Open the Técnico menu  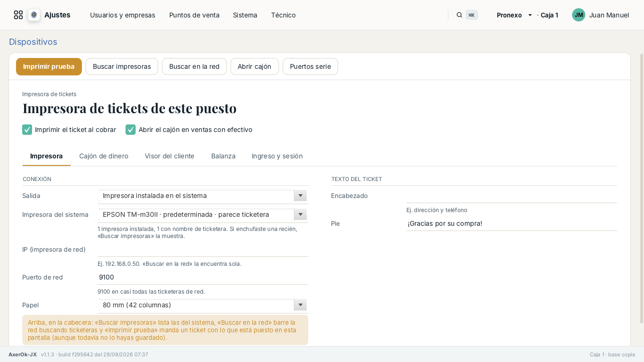pyautogui.click(x=283, y=15)
